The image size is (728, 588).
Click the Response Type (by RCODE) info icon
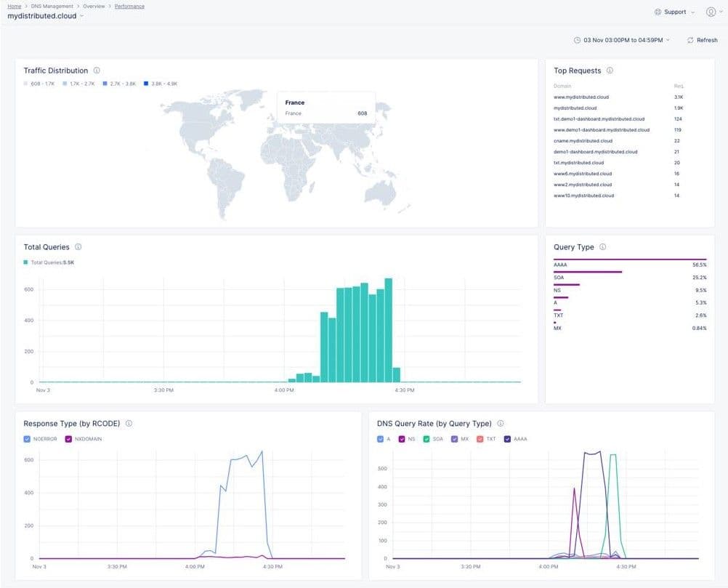pyautogui.click(x=129, y=424)
